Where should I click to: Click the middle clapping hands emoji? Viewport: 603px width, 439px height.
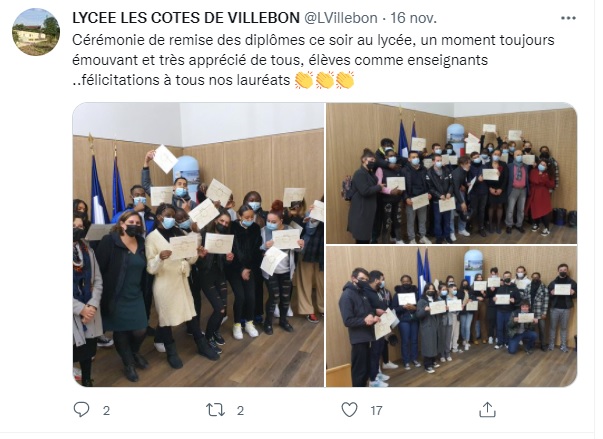325,80
